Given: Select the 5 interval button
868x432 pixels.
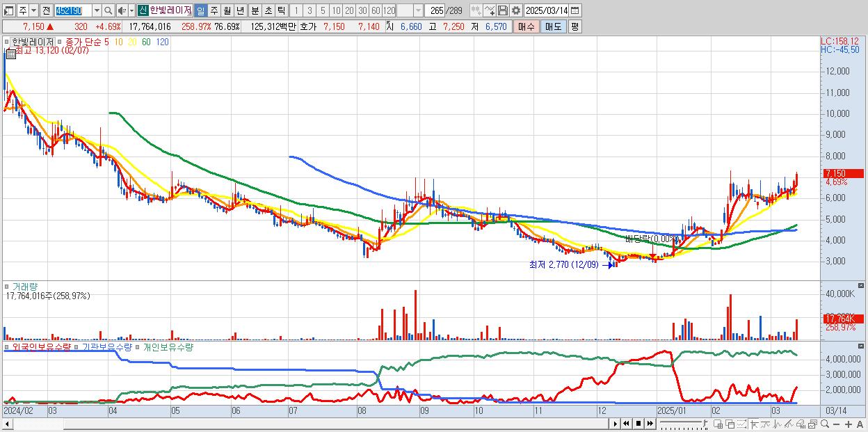Looking at the screenshot, I should [323, 10].
